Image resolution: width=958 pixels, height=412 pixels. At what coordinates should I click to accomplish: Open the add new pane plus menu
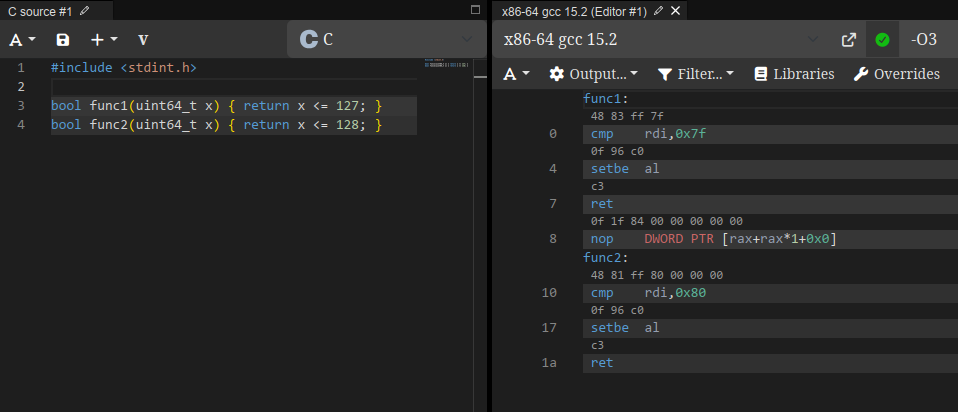(104, 40)
